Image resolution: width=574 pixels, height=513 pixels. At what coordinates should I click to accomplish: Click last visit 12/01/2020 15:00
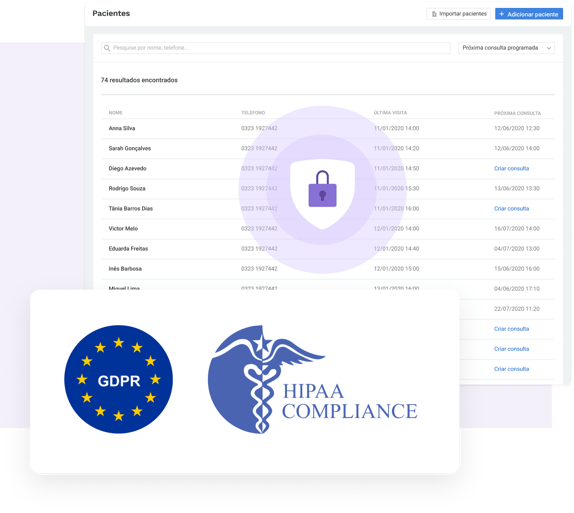coord(396,269)
